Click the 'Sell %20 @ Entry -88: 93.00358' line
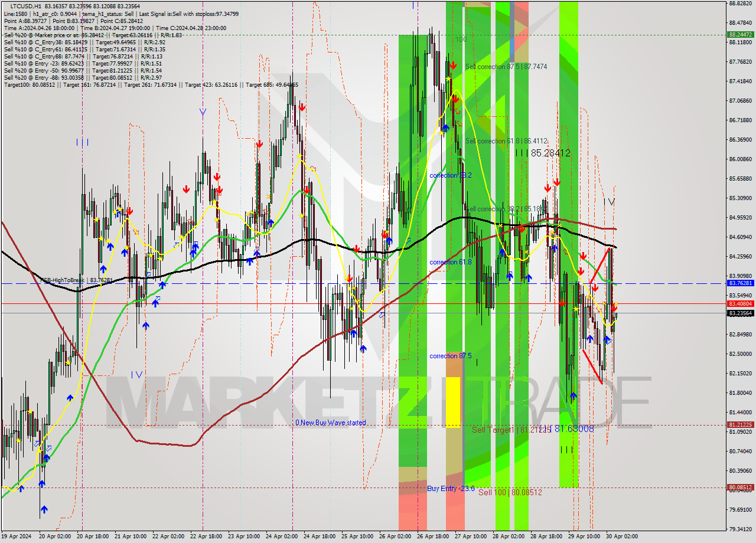The height and width of the screenshot is (543, 756). click(x=83, y=77)
